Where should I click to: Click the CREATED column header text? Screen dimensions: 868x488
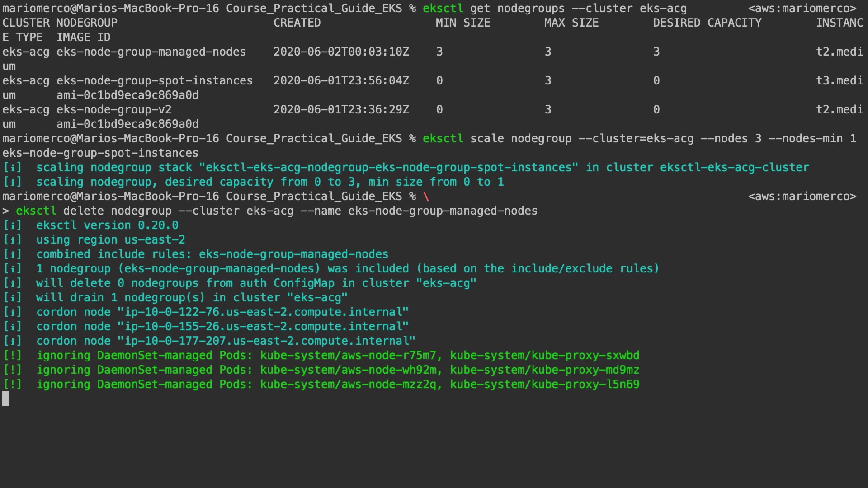tap(297, 23)
